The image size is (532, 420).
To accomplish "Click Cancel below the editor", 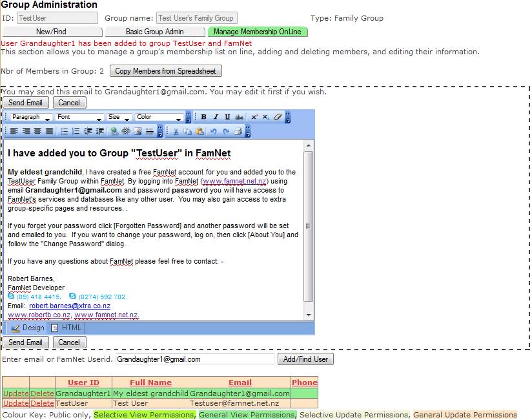I will pos(69,342).
